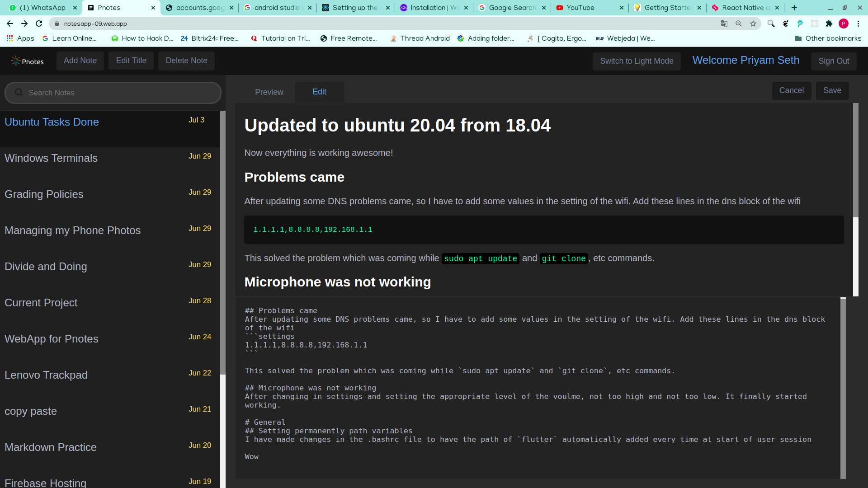Bookmark this page with the star icon
Screen dimensions: 868x488
pyautogui.click(x=753, y=23)
